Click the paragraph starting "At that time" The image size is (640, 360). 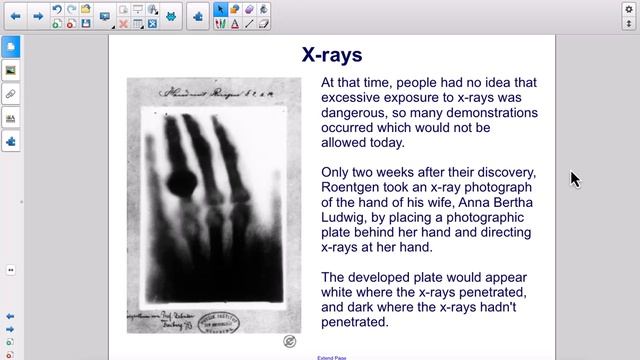[x=429, y=113]
